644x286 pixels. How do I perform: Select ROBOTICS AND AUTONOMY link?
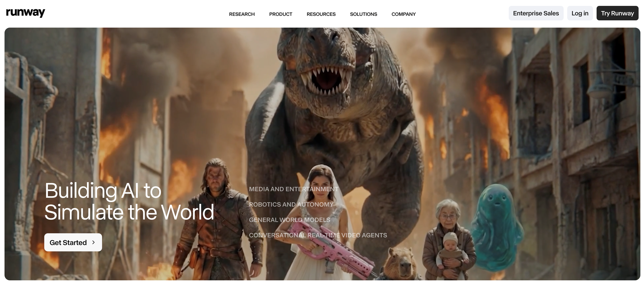click(x=291, y=204)
